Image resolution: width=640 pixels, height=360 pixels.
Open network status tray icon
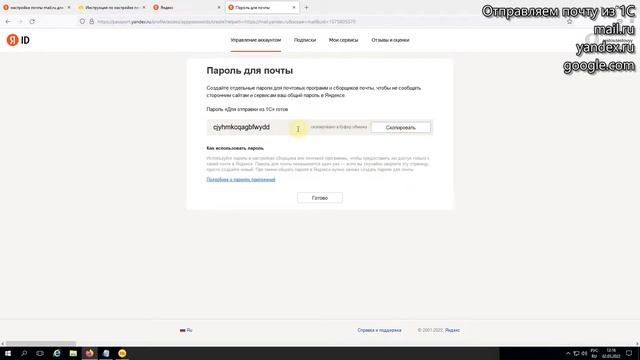(576, 353)
